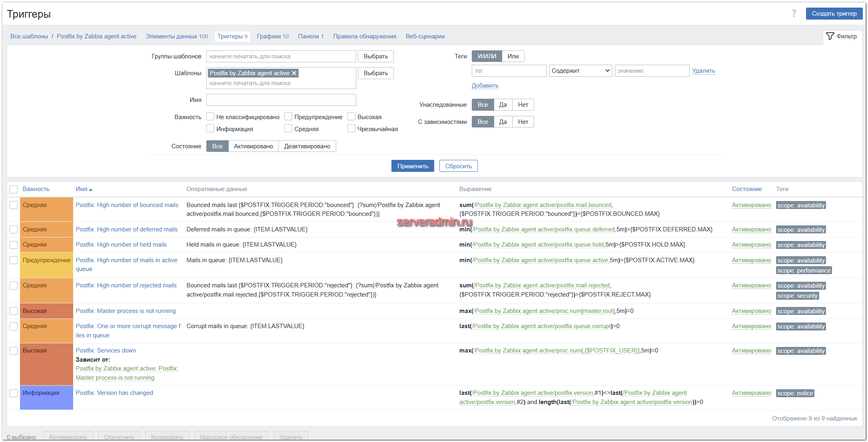Screen dimensions: 868x442
Task: Click the Имя filter input field
Action: 281,100
